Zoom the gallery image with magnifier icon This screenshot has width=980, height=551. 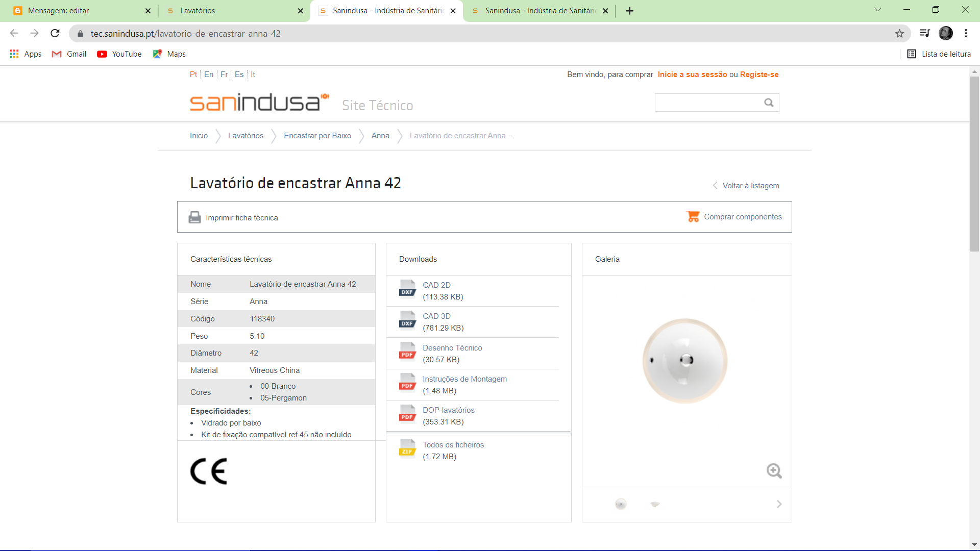(774, 471)
